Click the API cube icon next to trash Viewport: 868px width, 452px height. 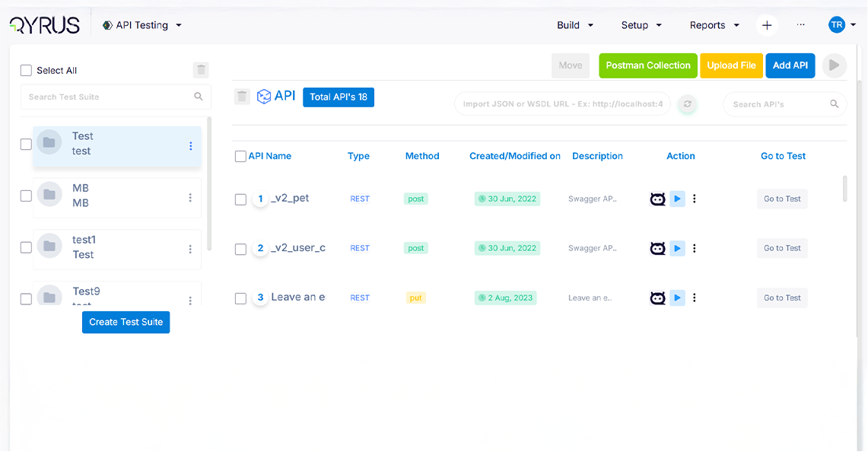coord(264,97)
